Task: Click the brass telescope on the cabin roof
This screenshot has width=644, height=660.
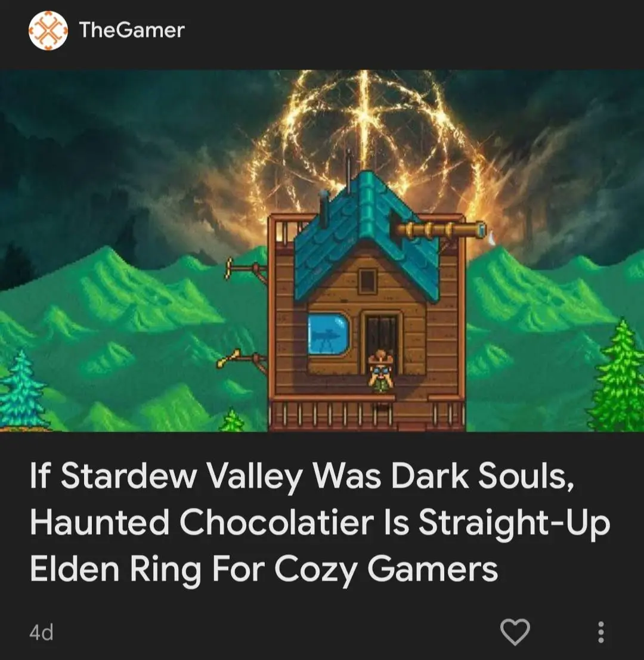Action: point(440,230)
